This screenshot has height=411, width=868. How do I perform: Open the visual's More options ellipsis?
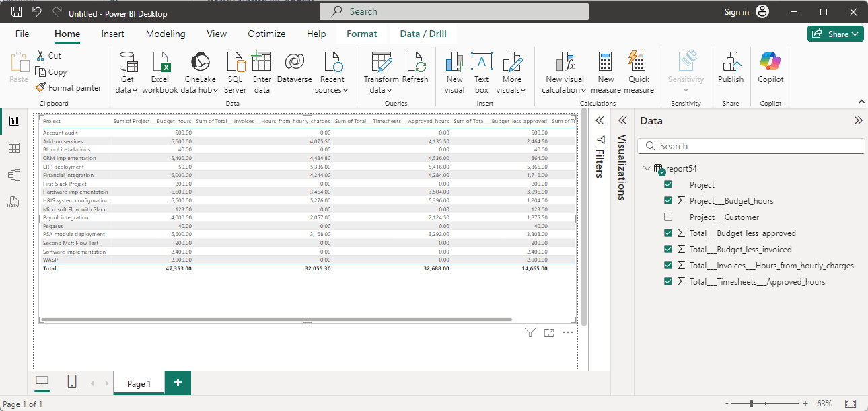point(568,332)
